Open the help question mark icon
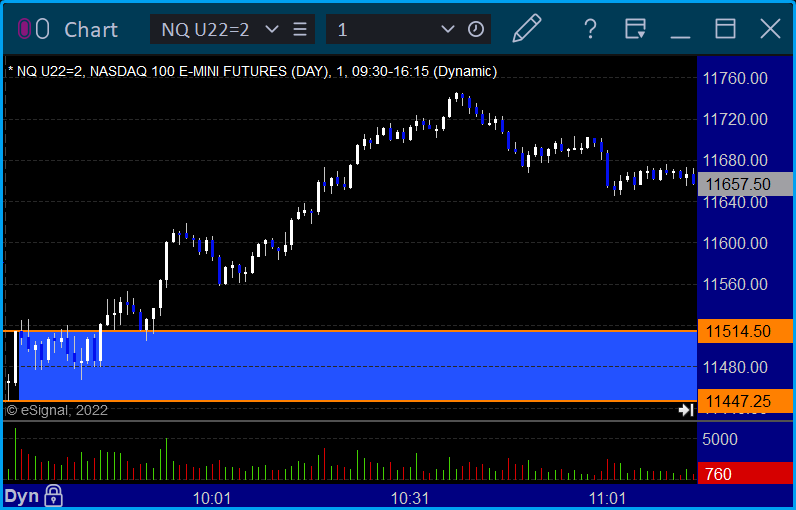This screenshot has height=510, width=796. tap(590, 29)
